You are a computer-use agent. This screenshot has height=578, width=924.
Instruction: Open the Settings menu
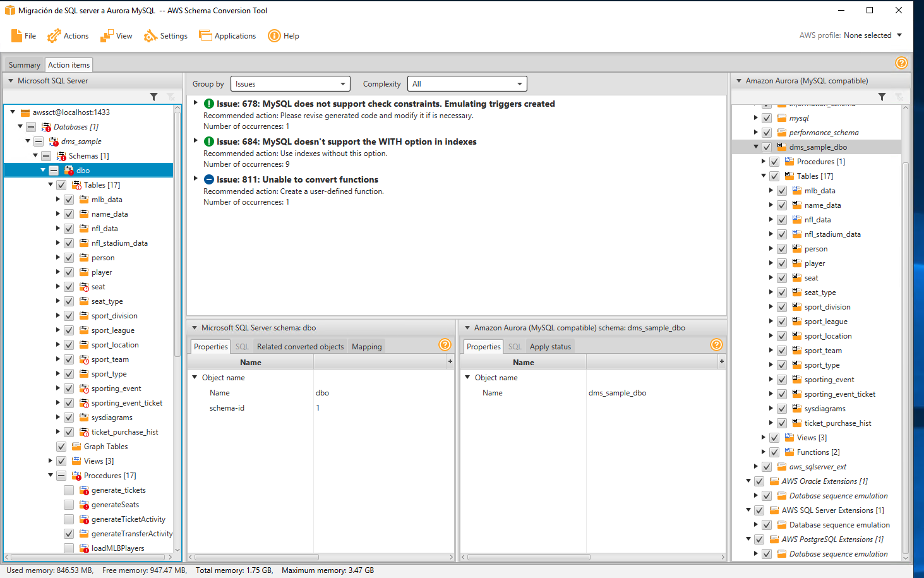(x=166, y=36)
